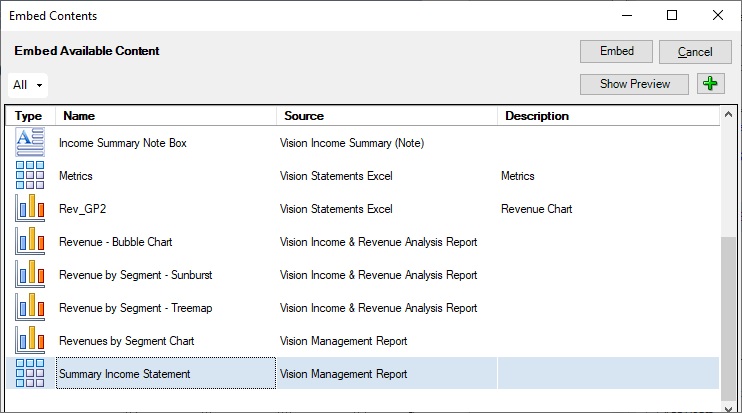Click the Summary Income Statement grid icon
This screenshot has height=413, width=742.
click(x=30, y=374)
